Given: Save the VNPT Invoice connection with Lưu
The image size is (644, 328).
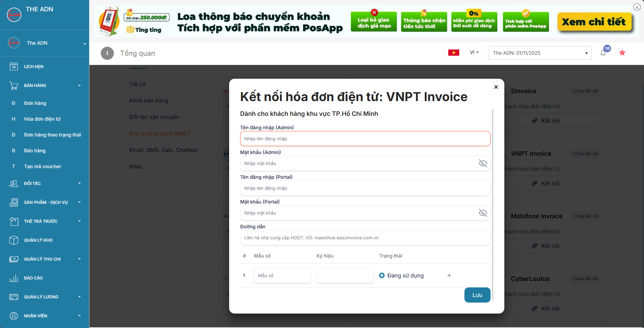Looking at the screenshot, I should point(477,295).
